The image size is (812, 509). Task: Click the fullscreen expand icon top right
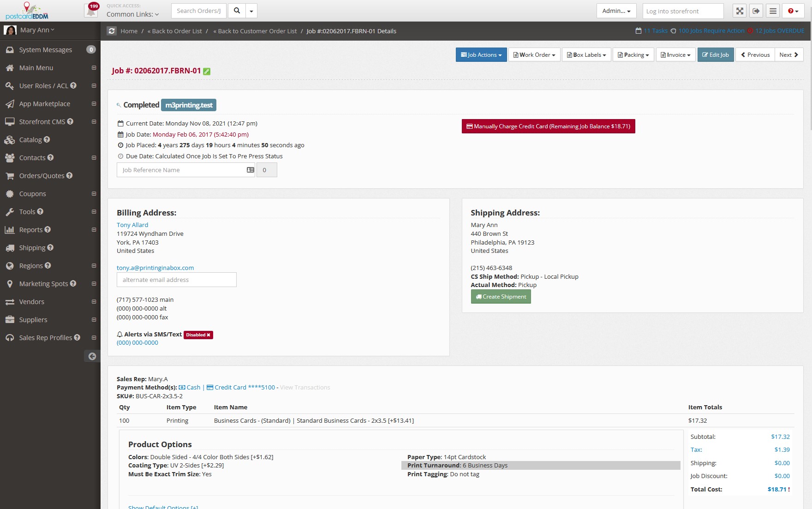click(739, 11)
